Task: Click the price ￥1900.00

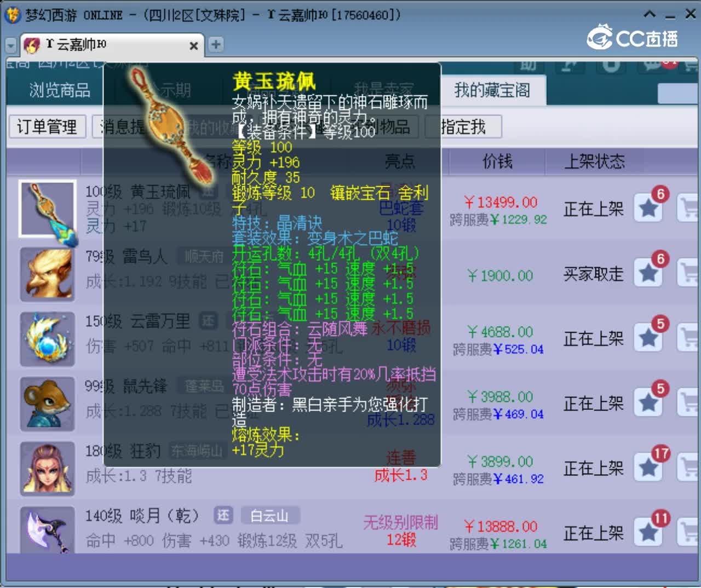Action: pos(501,275)
